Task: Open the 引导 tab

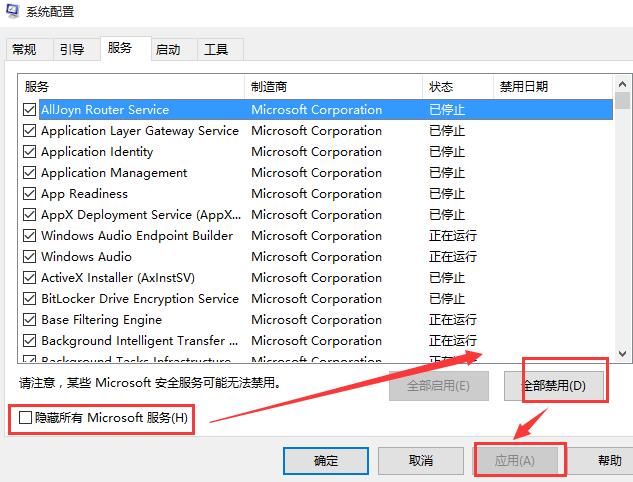Action: (x=77, y=50)
